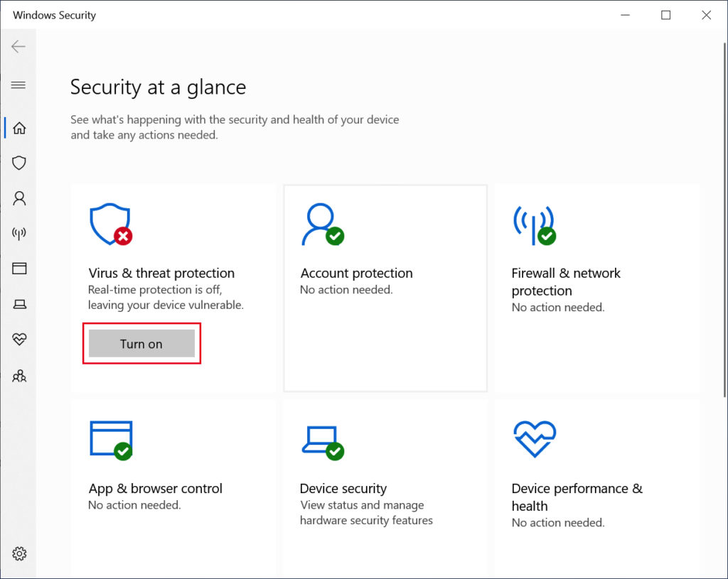Select Device performance & health sidebar icon

(19, 340)
